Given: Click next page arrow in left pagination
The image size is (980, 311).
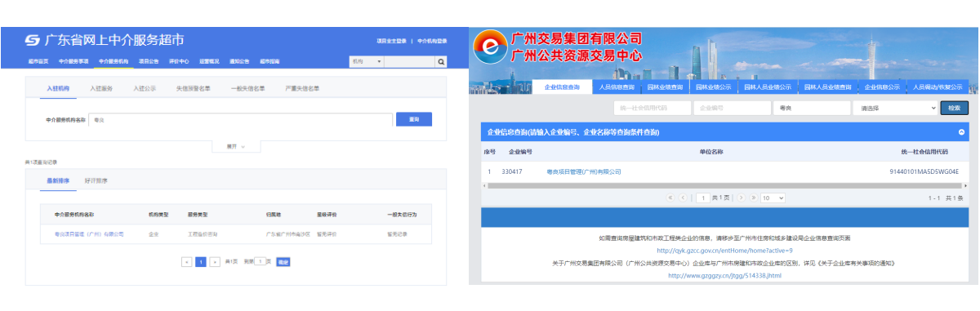Looking at the screenshot, I should (216, 262).
